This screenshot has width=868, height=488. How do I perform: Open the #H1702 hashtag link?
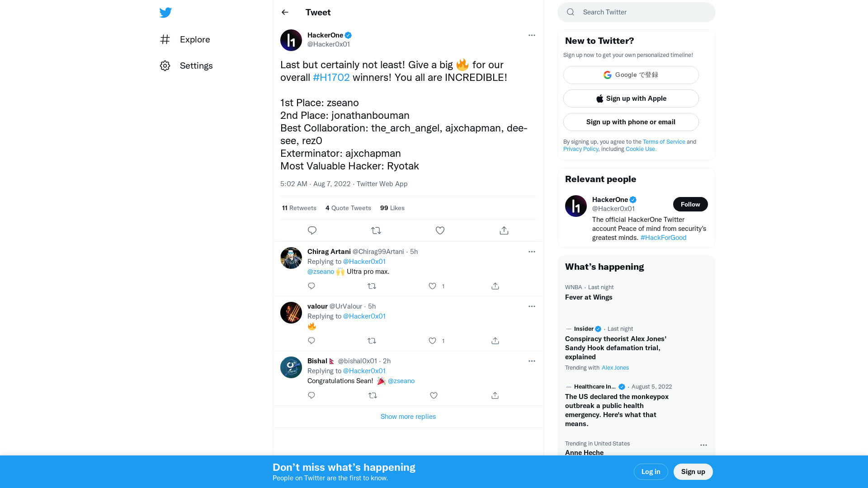click(331, 77)
